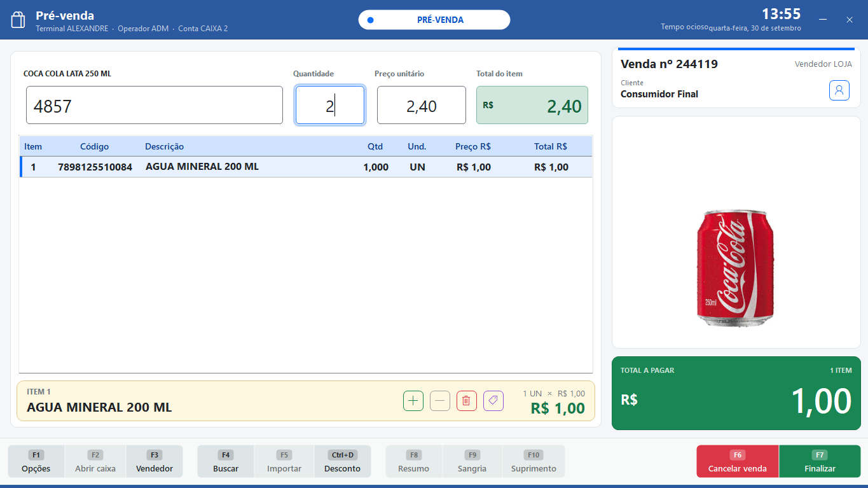Select the AGUA MINERAL 200 ML table row
The height and width of the screenshot is (488, 868).
tap(306, 167)
